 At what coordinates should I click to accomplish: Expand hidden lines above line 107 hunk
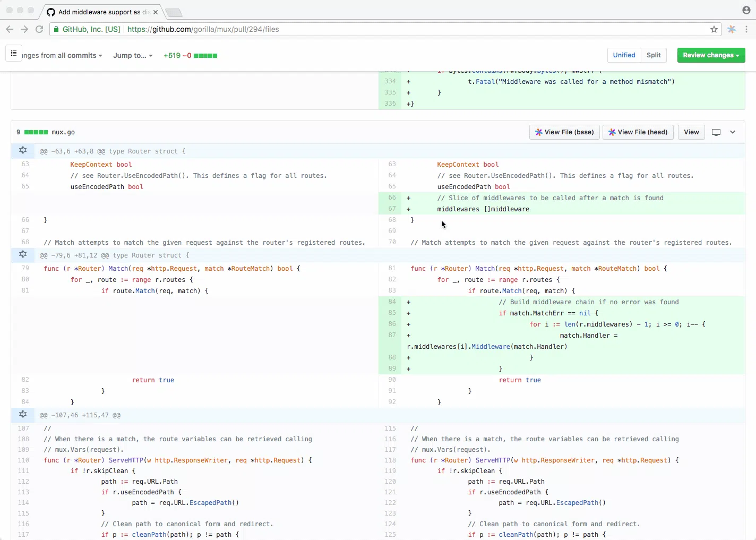(23, 415)
